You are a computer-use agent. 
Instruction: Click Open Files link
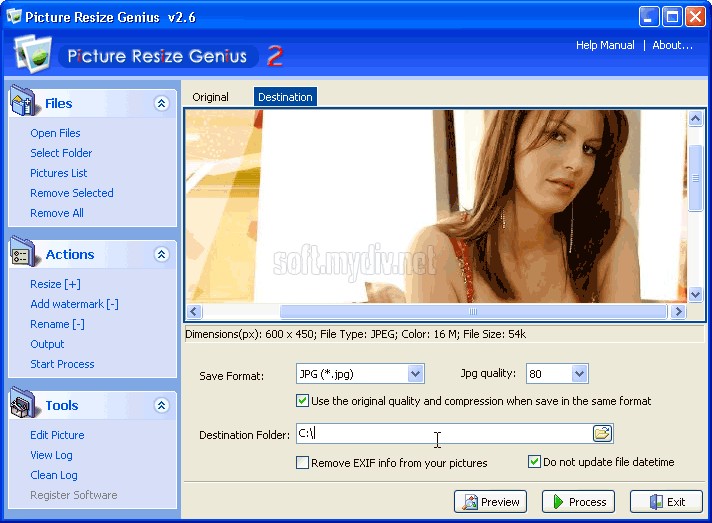click(x=55, y=133)
